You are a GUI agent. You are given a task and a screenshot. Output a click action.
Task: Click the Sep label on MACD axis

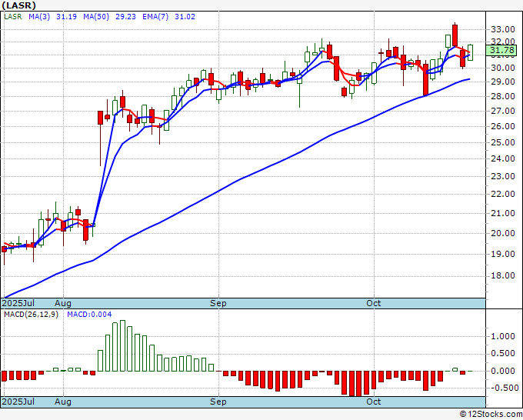218,402
